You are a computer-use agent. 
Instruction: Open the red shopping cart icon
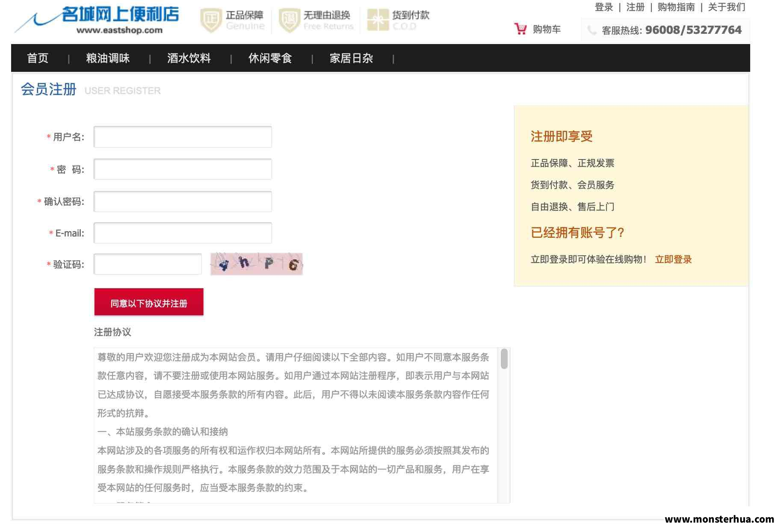(x=521, y=29)
